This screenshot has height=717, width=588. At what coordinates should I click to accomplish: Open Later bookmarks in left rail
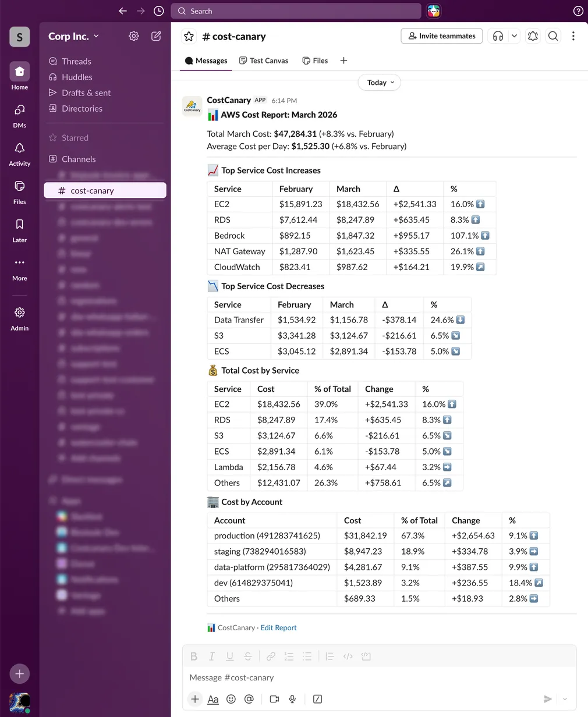pos(20,230)
